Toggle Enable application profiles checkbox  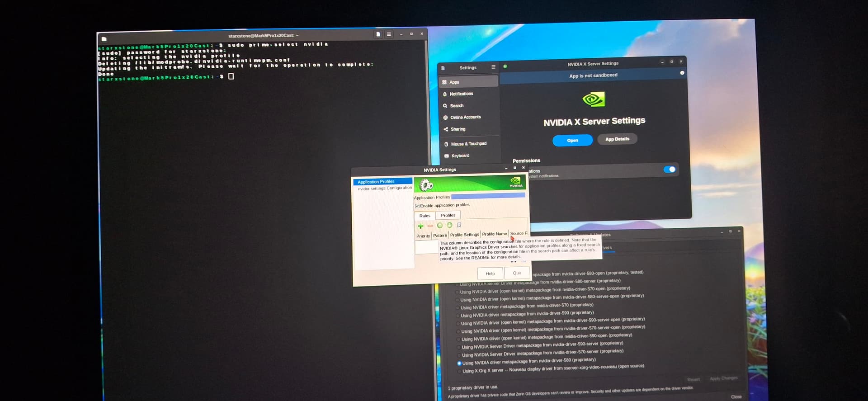click(417, 206)
